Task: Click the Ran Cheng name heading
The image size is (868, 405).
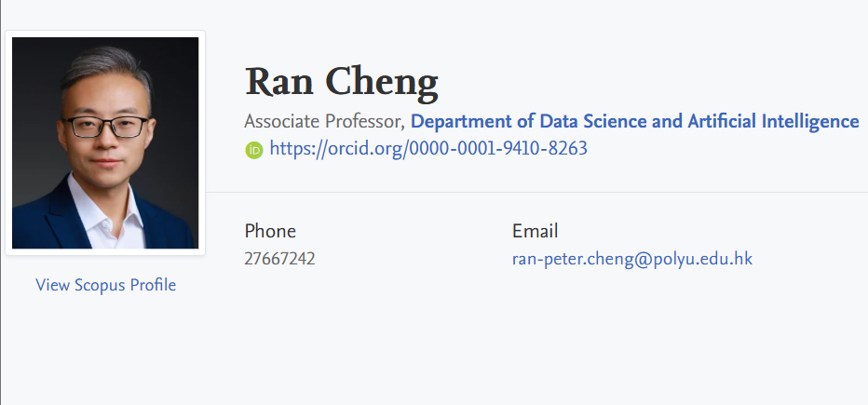Action: (341, 82)
